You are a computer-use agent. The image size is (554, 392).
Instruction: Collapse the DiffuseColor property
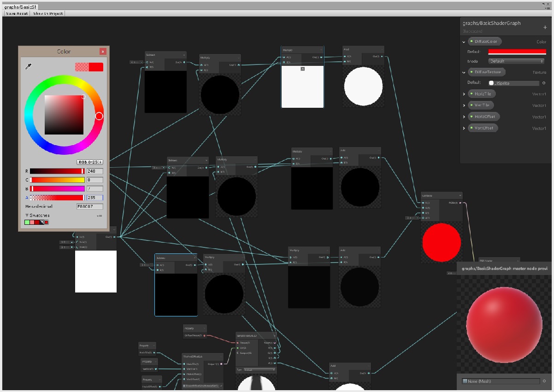pos(464,42)
